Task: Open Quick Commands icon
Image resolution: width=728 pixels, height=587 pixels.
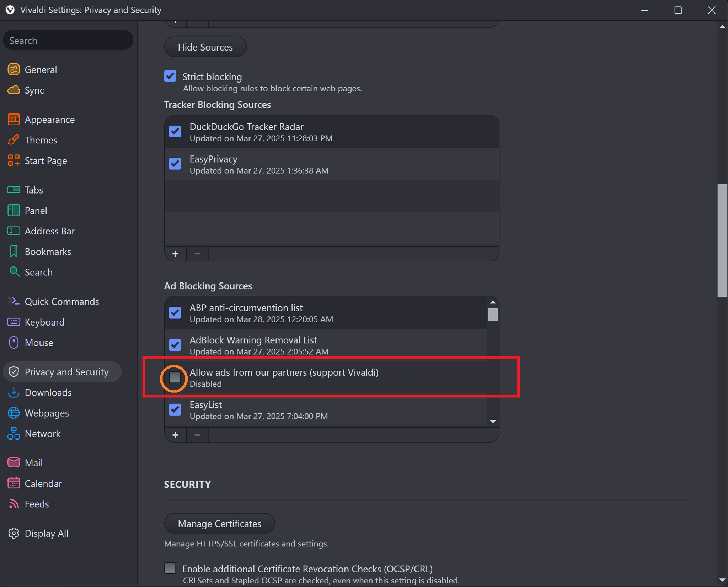Action: (x=14, y=301)
